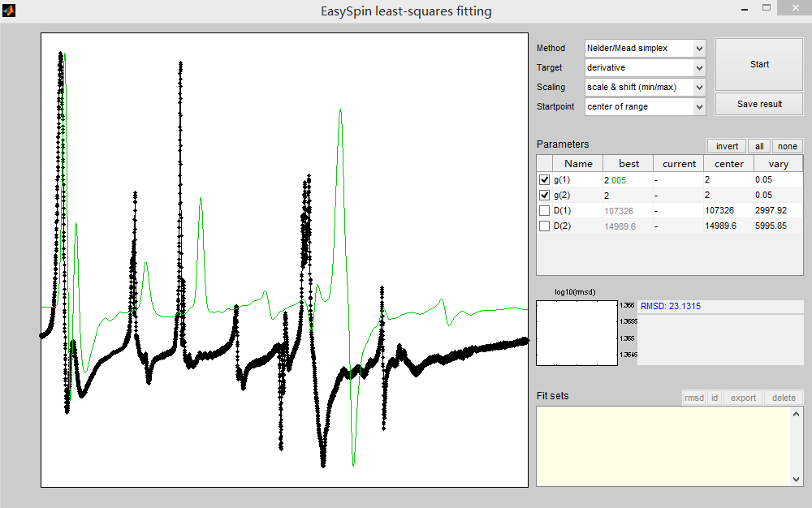The height and width of the screenshot is (508, 812).
Task: Click the rmsd sort button in Fit sets
Action: pyautogui.click(x=694, y=398)
